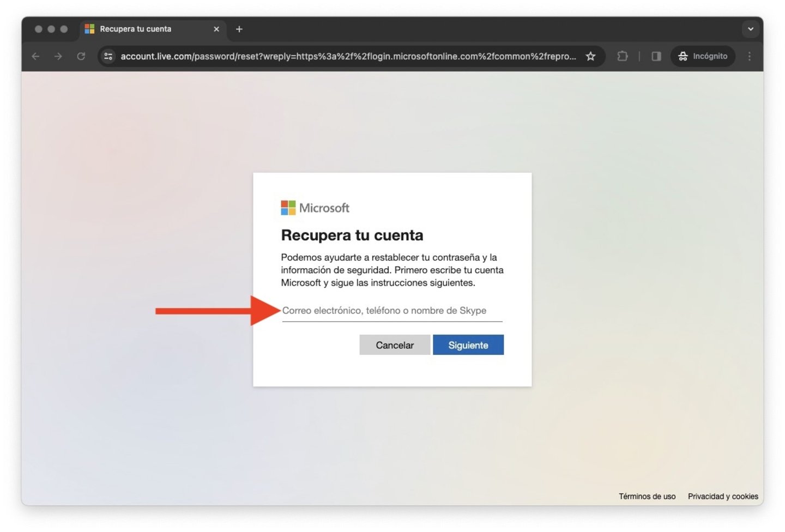The height and width of the screenshot is (532, 785).
Task: Click the Recupera tu cuenta heading
Action: click(352, 235)
